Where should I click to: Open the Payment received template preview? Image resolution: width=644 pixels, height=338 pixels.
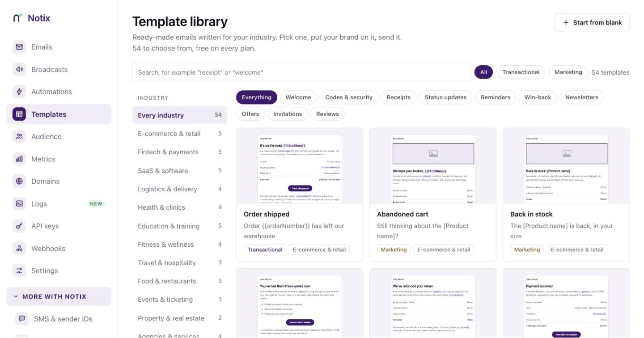tap(566, 303)
